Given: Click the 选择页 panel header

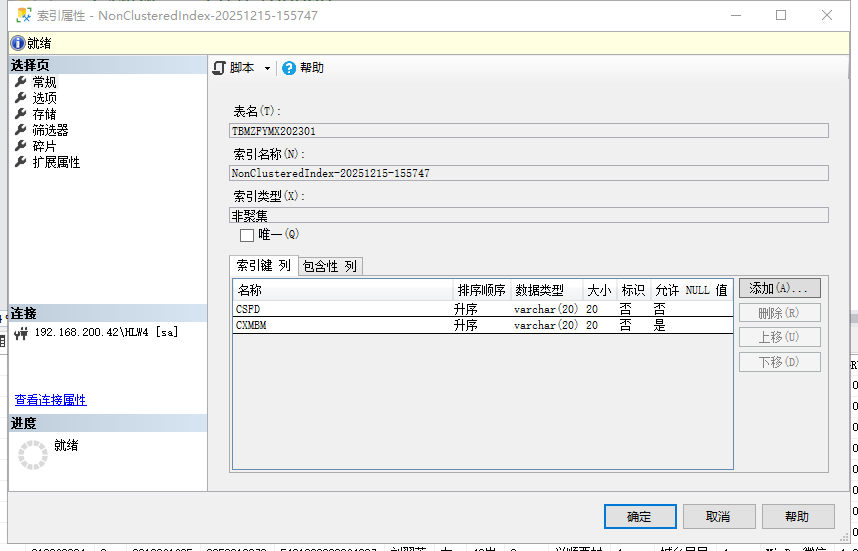Looking at the screenshot, I should pos(108,65).
